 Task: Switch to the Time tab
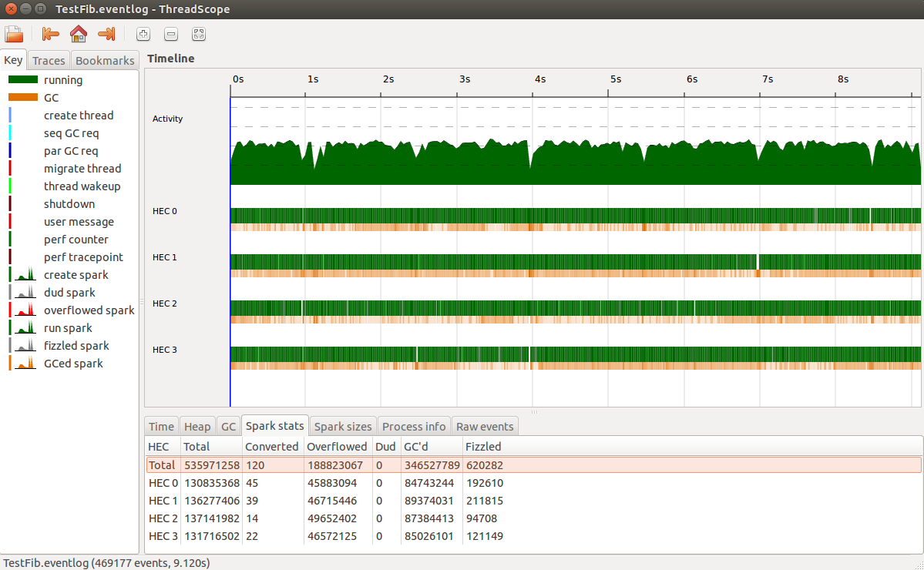tap(161, 426)
